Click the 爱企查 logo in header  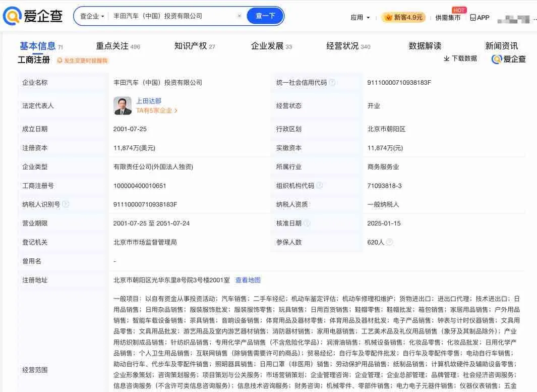tap(33, 16)
